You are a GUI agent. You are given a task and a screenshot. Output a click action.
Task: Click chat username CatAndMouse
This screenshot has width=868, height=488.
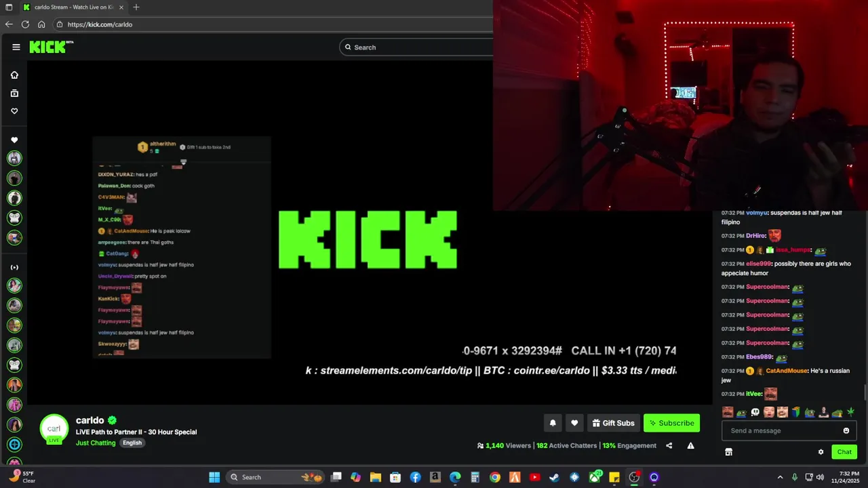(x=787, y=371)
